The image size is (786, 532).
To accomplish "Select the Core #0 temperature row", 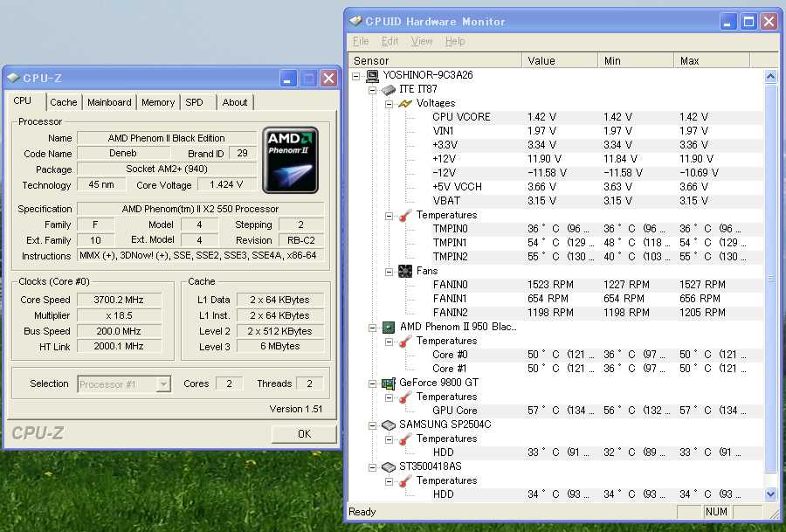I will [596, 355].
